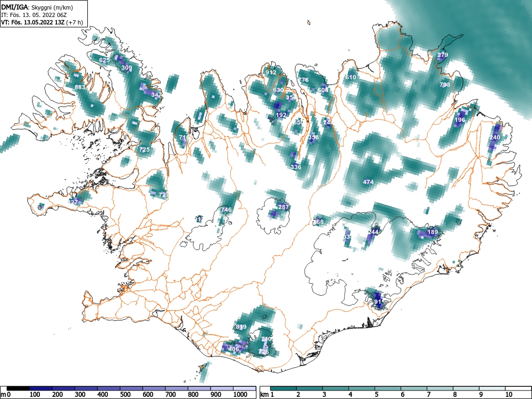
Task: Click visibility value 91 in the southeast
Action: click(378, 302)
